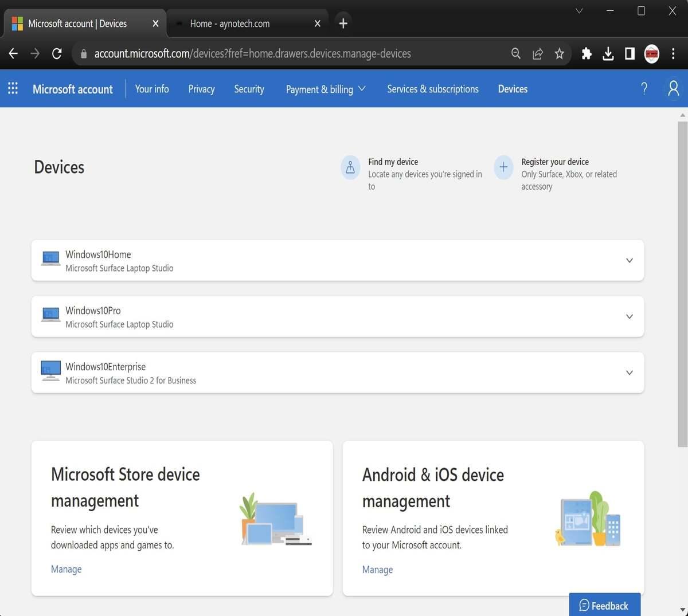
Task: Click the Microsoft Store devices illustration
Action: [276, 519]
